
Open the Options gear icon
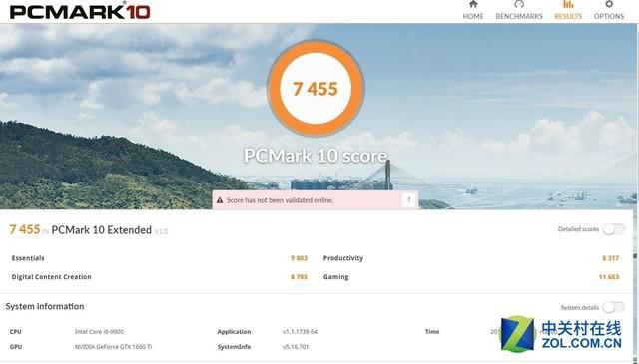[x=609, y=4]
